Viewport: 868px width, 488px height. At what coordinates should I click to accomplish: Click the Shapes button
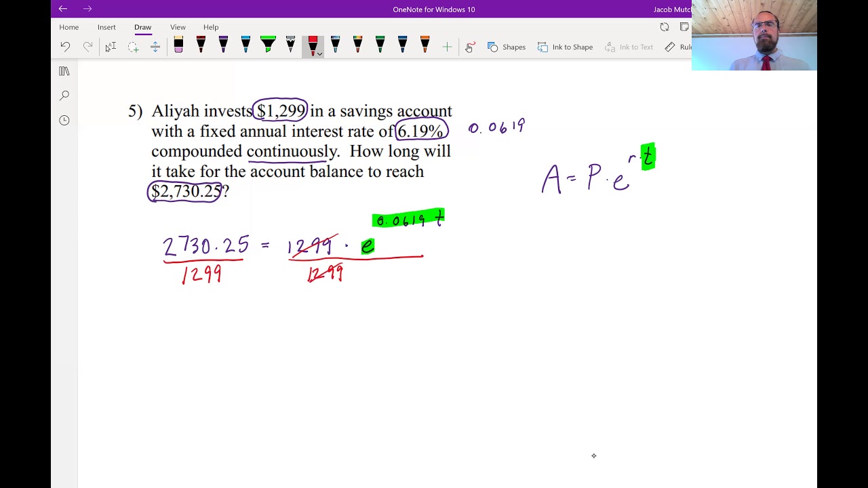coord(507,47)
